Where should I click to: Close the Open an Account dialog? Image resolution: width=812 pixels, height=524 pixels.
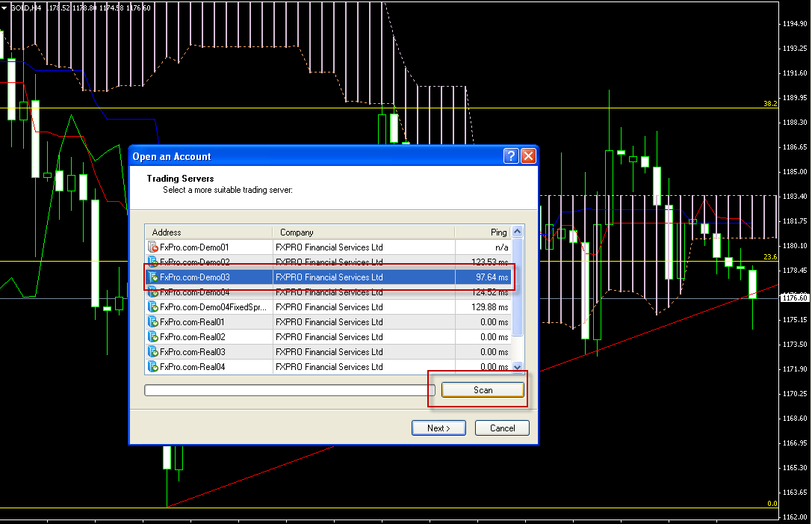click(528, 156)
